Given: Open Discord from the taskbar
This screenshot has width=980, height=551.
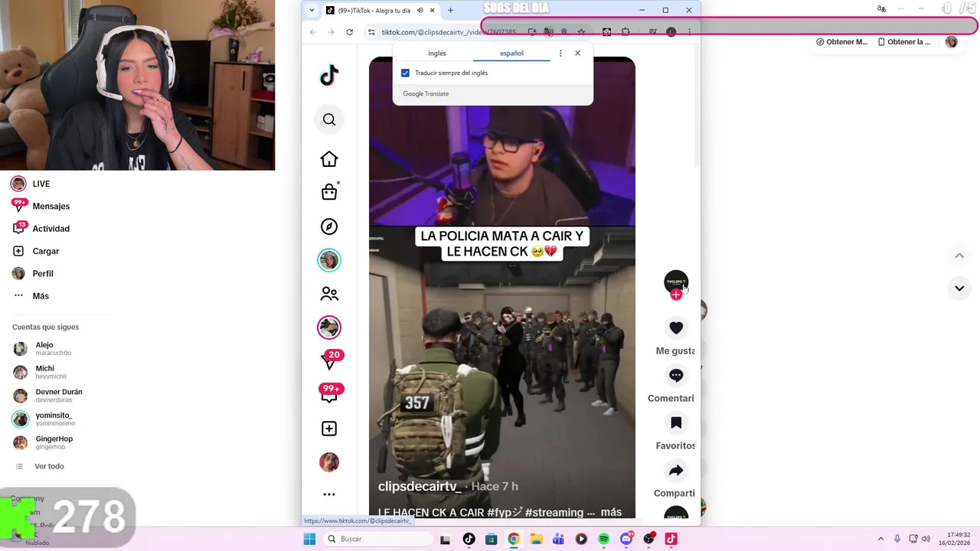Looking at the screenshot, I should [x=626, y=539].
